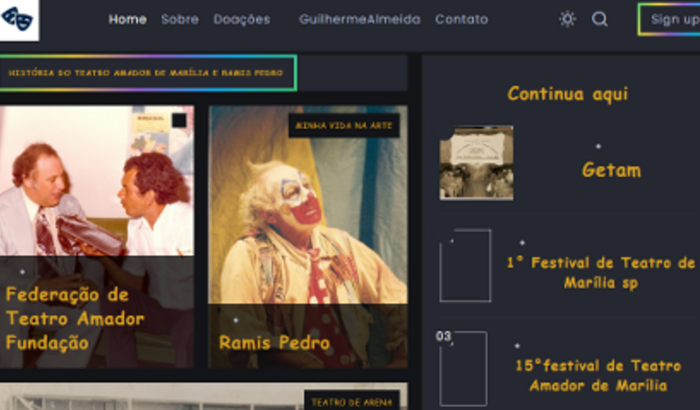Viewport: 700px width, 410px height.
Task: Click the small black tag on the Federação photo
Action: point(179,121)
